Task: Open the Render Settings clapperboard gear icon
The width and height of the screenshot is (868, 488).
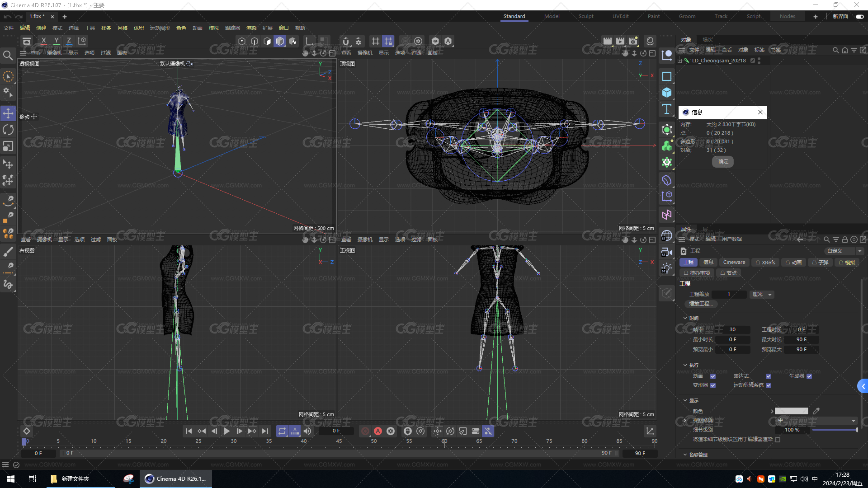Action: click(x=633, y=41)
